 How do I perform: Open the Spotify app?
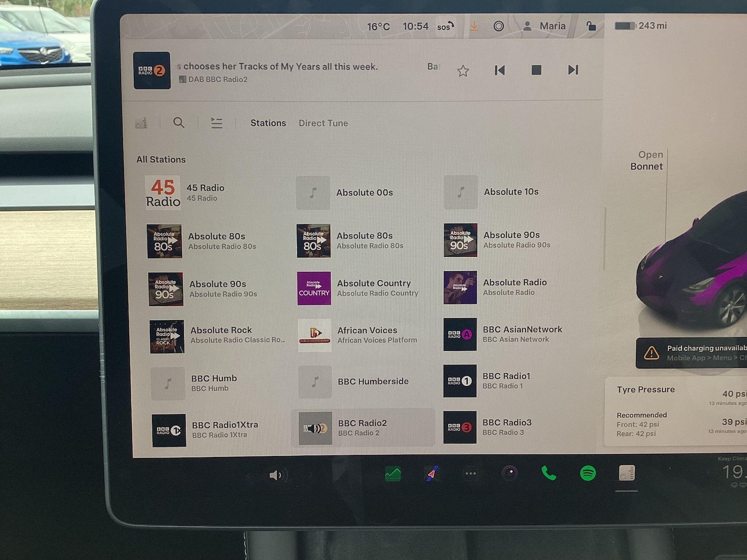[588, 473]
